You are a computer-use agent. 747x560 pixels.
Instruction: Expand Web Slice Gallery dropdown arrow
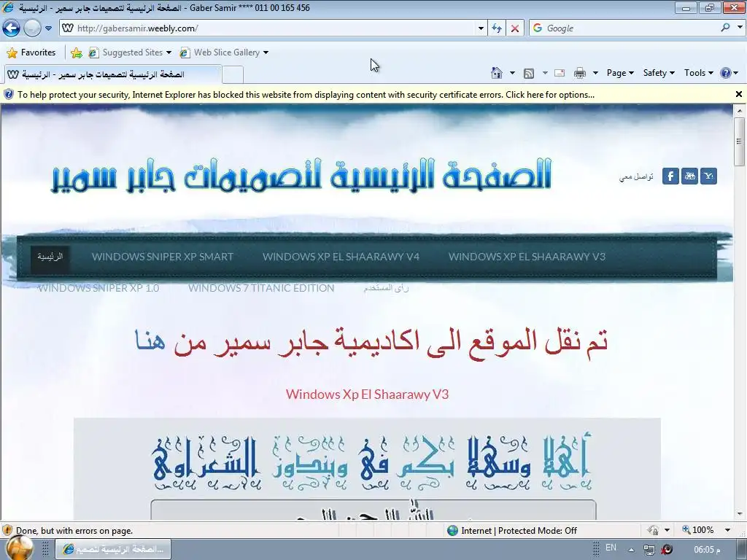(266, 52)
